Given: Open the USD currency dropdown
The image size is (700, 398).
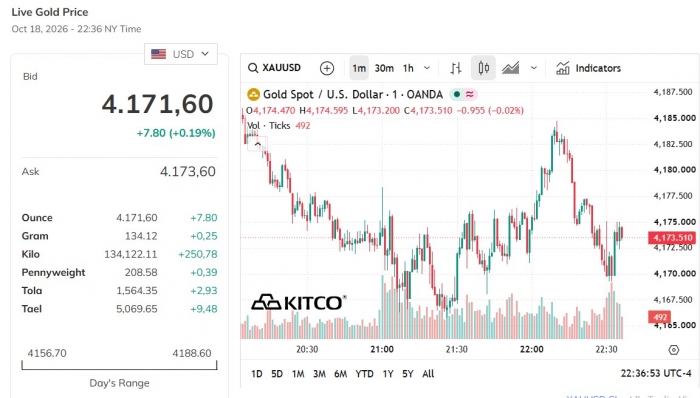Looking at the screenshot, I should click(181, 54).
